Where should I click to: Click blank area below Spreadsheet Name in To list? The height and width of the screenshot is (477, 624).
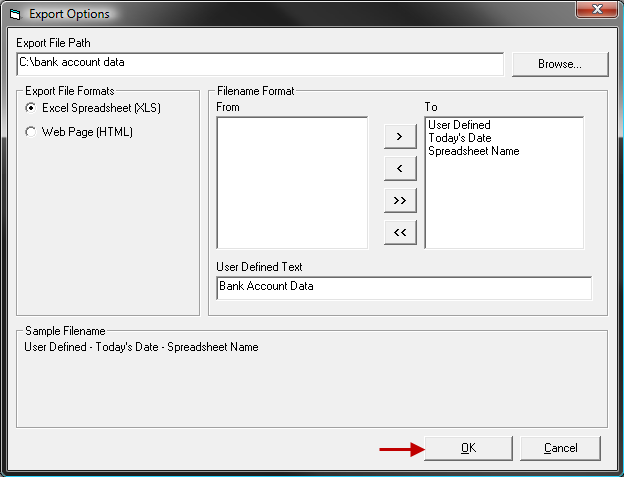[x=503, y=205]
